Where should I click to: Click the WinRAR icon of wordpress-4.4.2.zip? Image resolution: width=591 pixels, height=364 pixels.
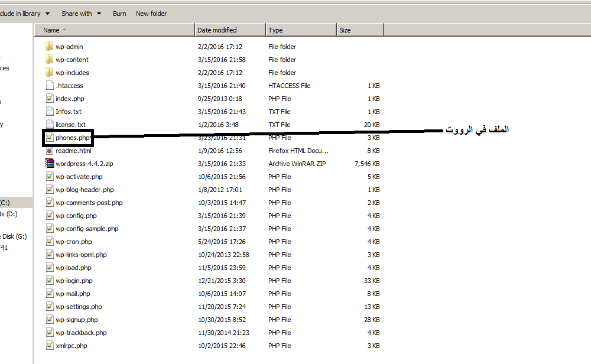[50, 164]
